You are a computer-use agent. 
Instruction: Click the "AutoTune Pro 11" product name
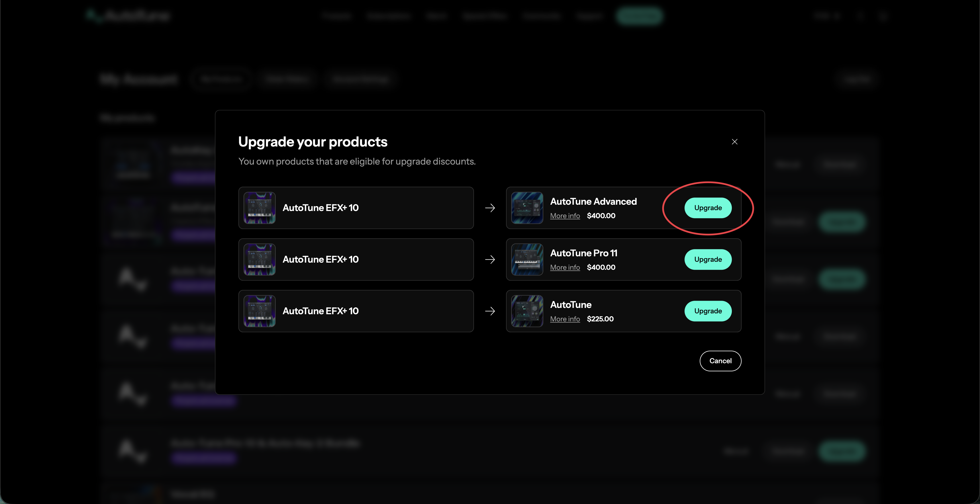[584, 253]
